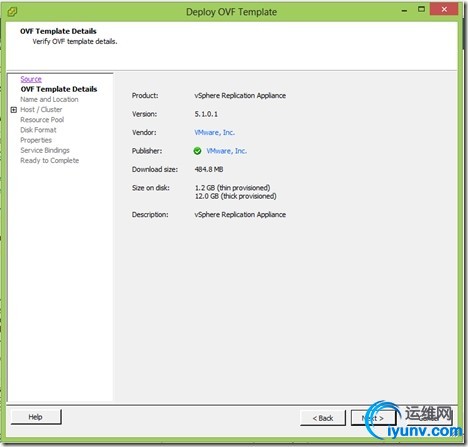Click the 12.0 GB thick provisioned text
The image size is (468, 447).
click(x=236, y=196)
